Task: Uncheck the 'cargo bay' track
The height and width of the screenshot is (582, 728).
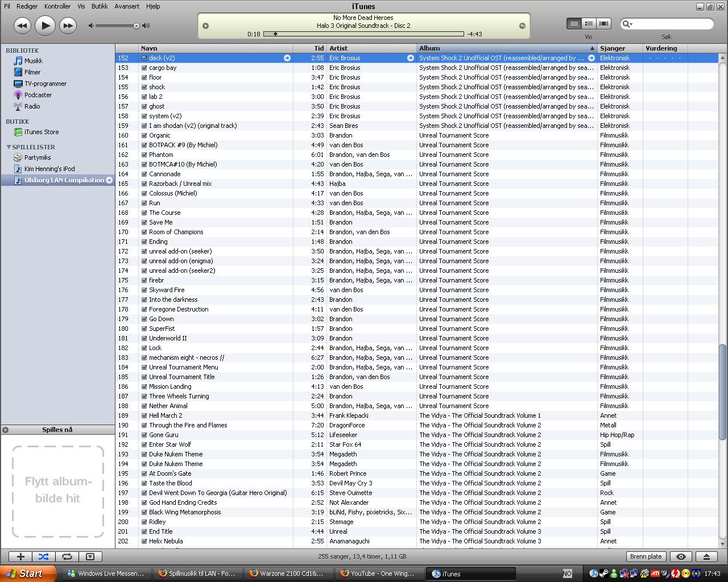Action: (144, 68)
